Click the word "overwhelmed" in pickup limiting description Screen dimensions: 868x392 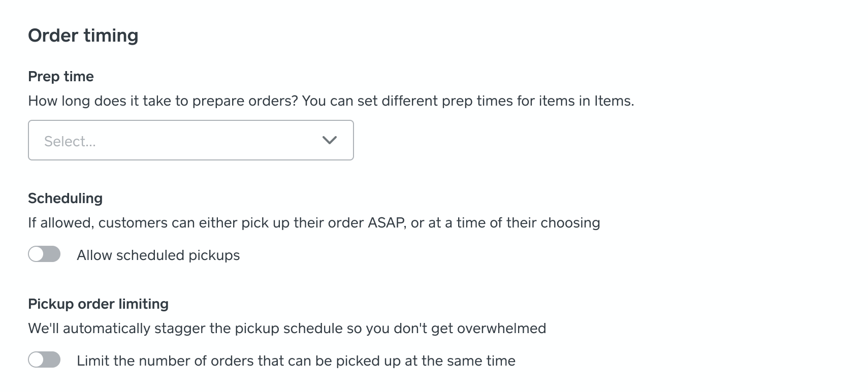[x=501, y=328]
